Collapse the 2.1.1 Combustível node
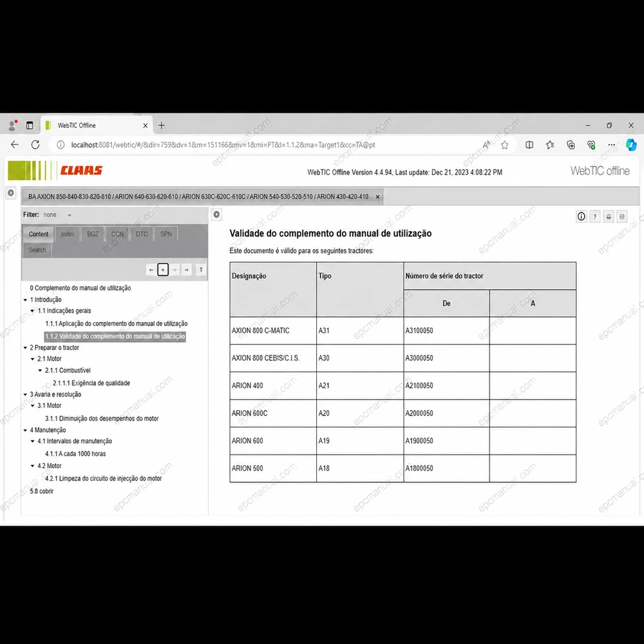 [x=40, y=370]
